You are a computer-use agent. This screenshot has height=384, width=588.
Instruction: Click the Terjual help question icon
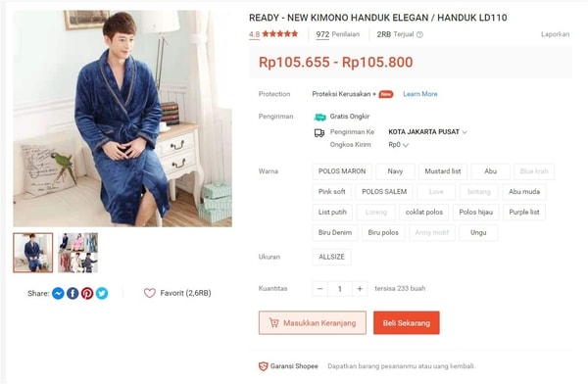pyautogui.click(x=419, y=34)
